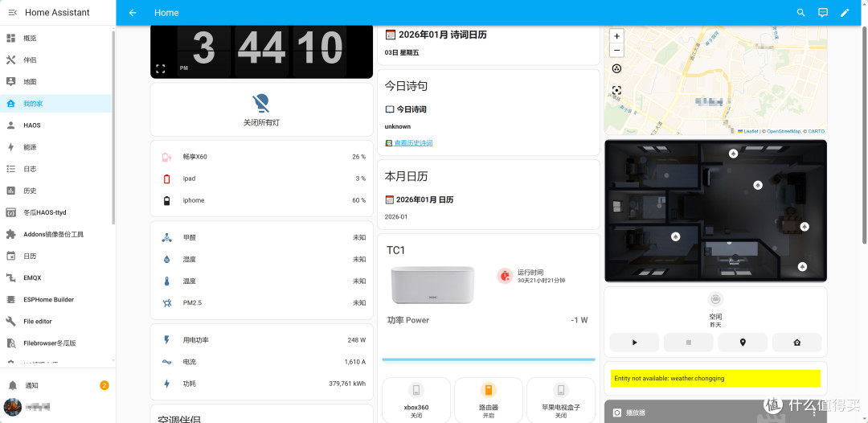Image resolution: width=868 pixels, height=423 pixels.
Task: Start the vacuum with play button
Action: 634,342
